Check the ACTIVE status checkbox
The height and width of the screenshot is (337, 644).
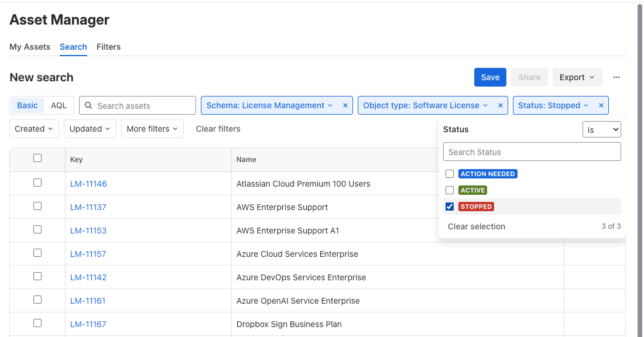tap(450, 190)
